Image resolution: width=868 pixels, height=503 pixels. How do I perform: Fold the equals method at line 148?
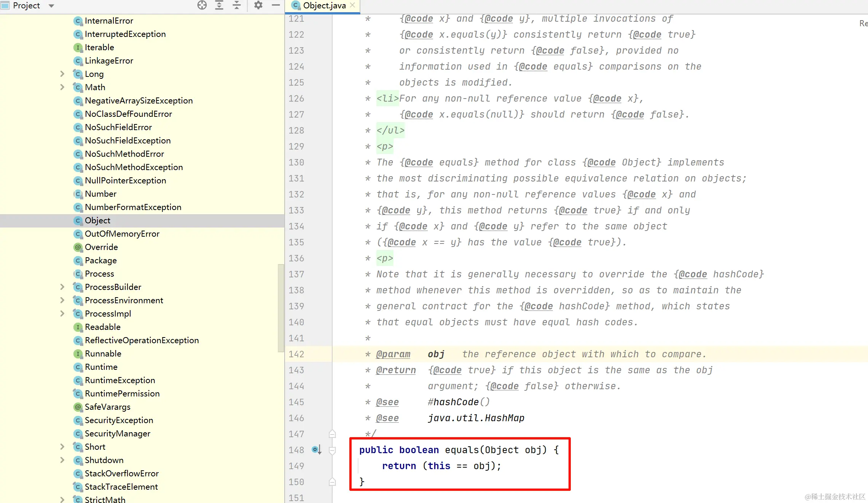point(332,450)
